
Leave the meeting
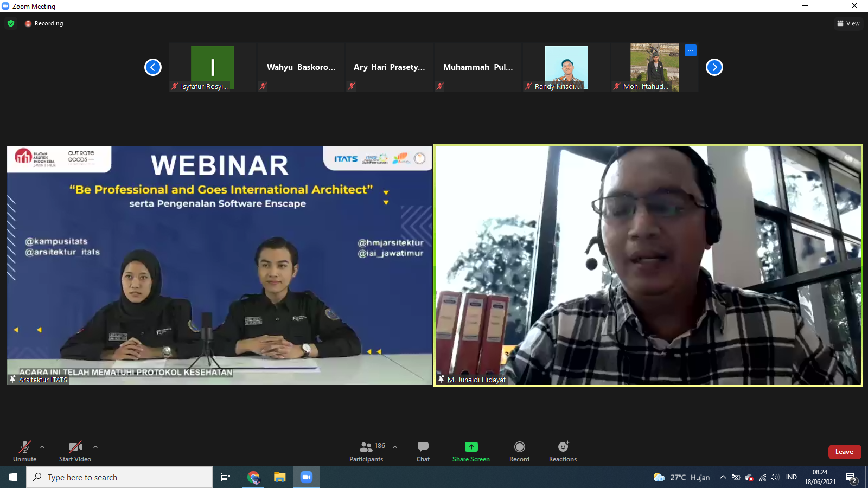[x=844, y=452]
